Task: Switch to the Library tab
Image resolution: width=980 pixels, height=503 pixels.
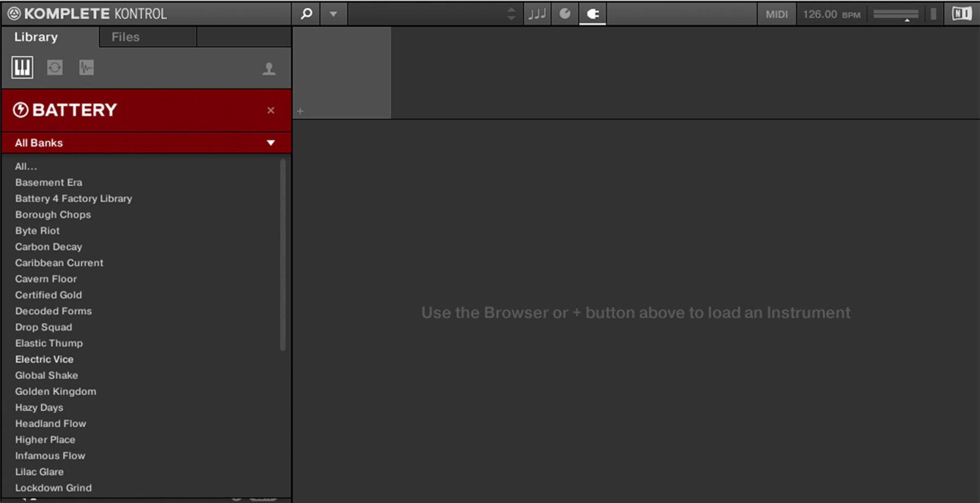Action: coord(36,37)
